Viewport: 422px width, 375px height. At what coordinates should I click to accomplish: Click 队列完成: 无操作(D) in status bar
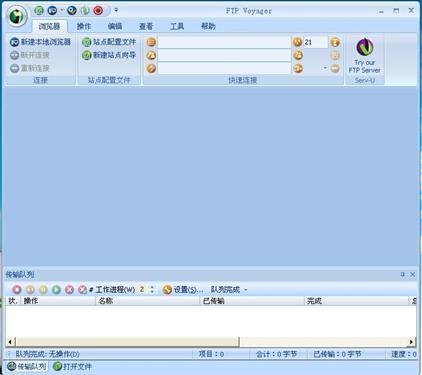tap(47, 354)
